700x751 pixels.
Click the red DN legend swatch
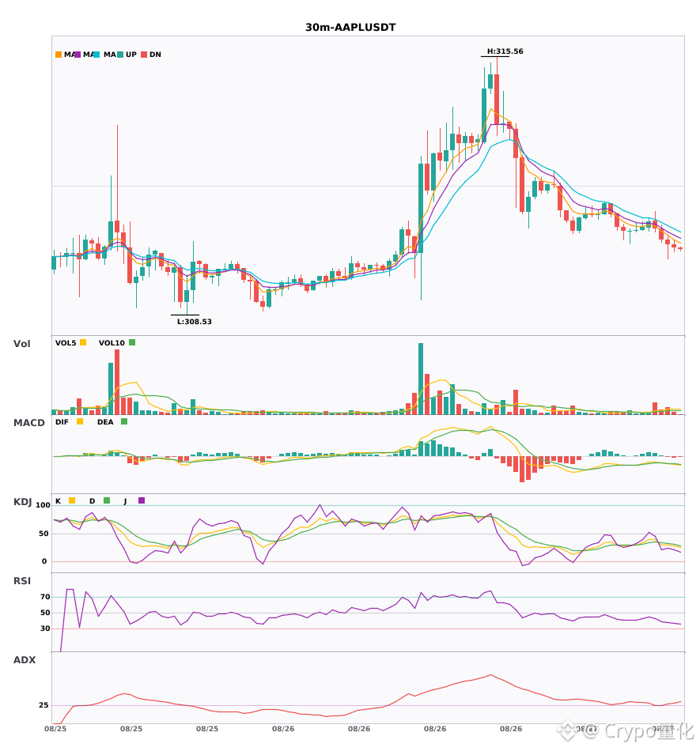[x=144, y=55]
